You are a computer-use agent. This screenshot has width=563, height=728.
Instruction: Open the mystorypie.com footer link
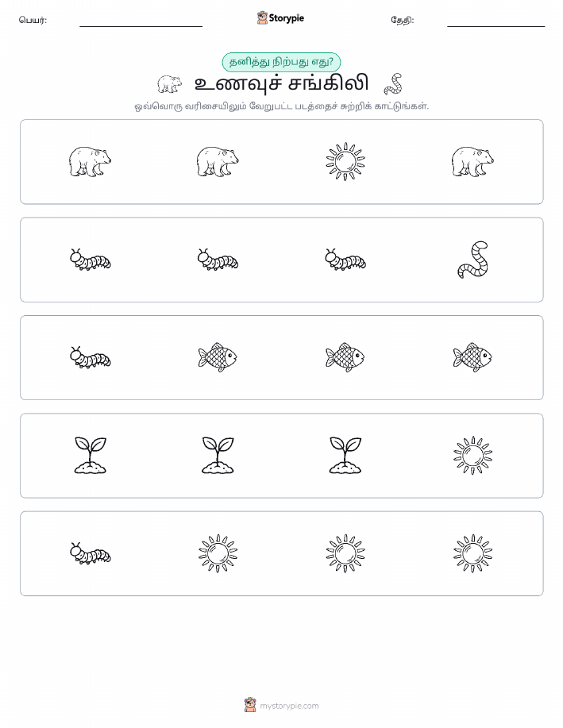289,707
